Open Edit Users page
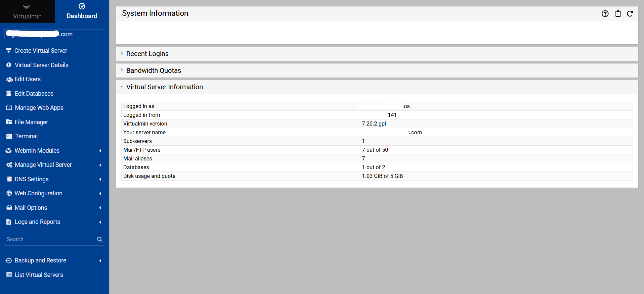The height and width of the screenshot is (294, 644). click(28, 79)
